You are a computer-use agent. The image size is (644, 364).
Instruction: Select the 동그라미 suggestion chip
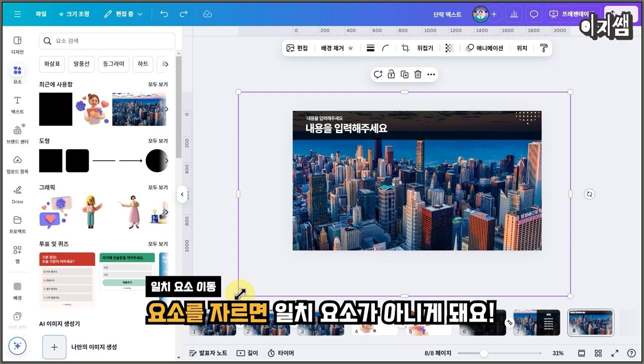coord(113,64)
